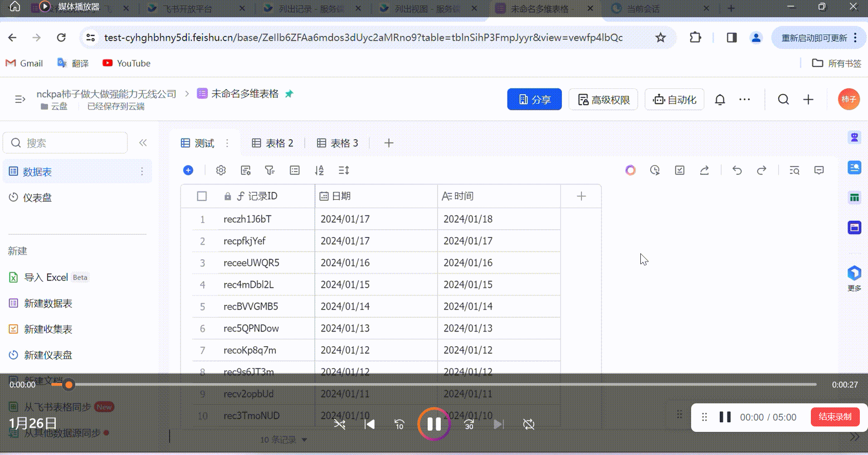868x455 pixels.
Task: Click the blue add record plus icon
Action: (188, 170)
